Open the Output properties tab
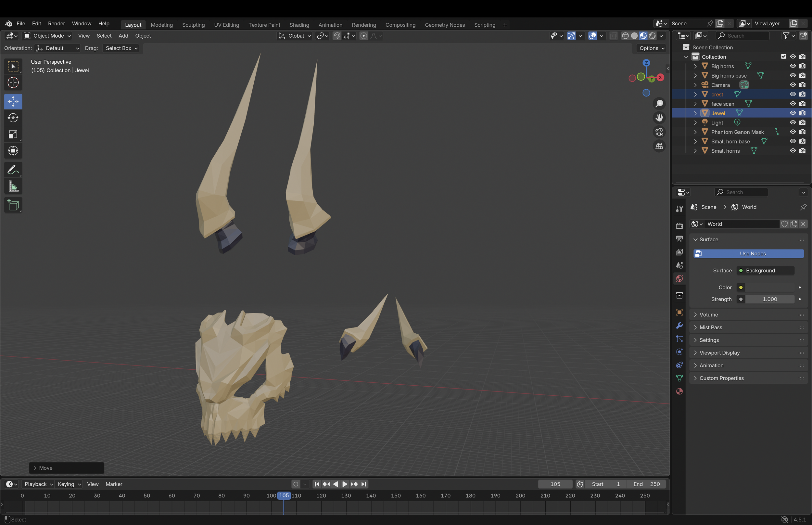The image size is (812, 525). (679, 239)
